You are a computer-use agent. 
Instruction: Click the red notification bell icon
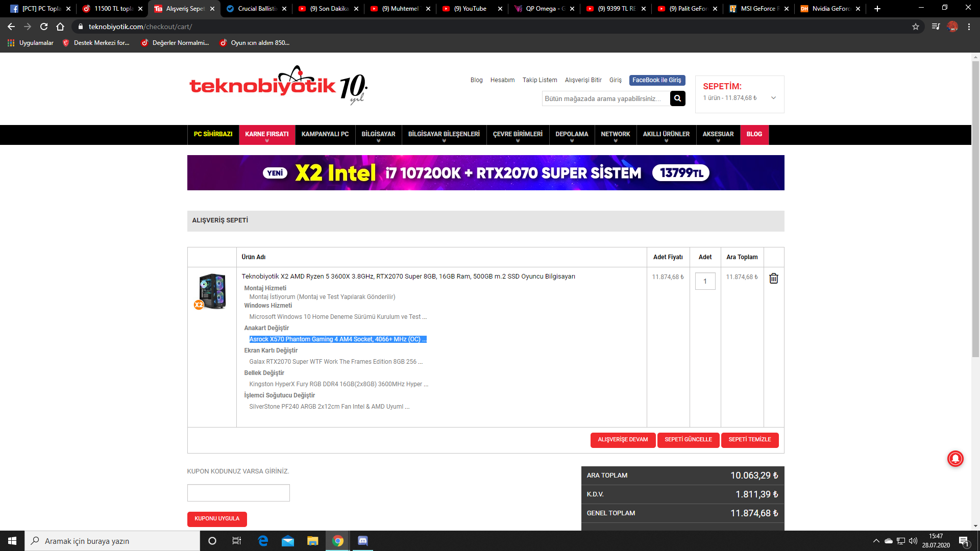pyautogui.click(x=955, y=459)
